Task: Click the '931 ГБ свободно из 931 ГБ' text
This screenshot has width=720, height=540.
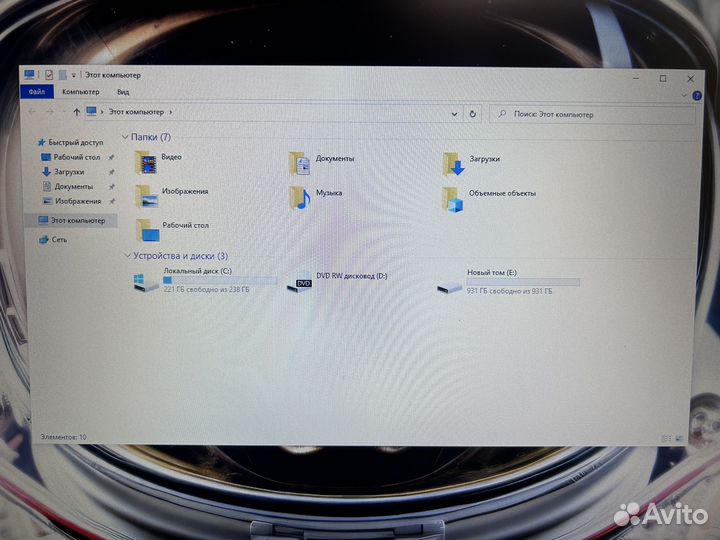Action: pos(510,291)
